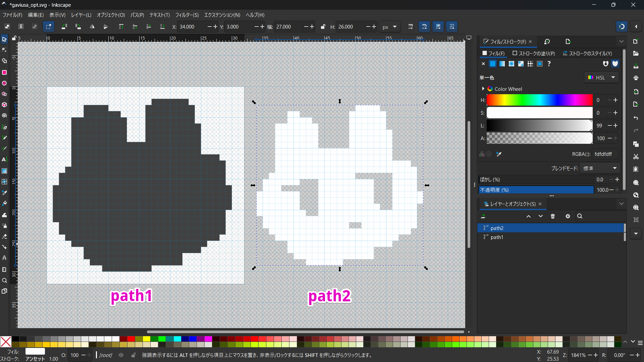Click red swatch in color palette
Screen dimensions: 644x362
click(131, 339)
